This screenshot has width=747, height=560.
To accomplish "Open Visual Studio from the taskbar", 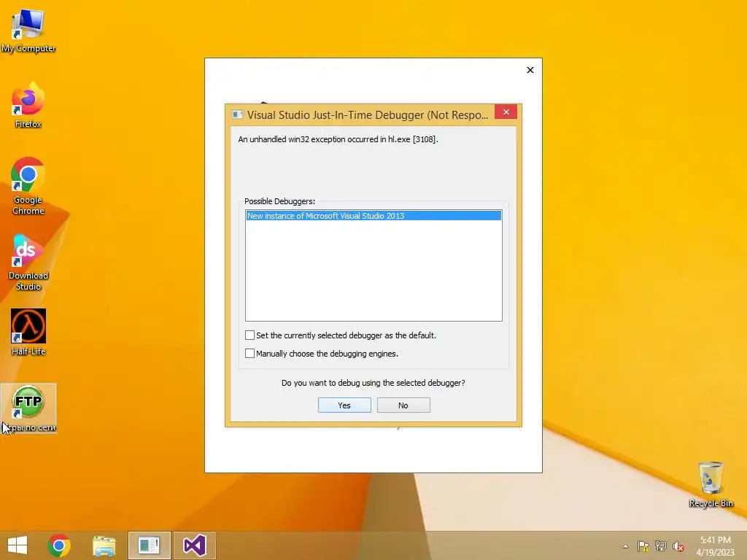I will (194, 545).
